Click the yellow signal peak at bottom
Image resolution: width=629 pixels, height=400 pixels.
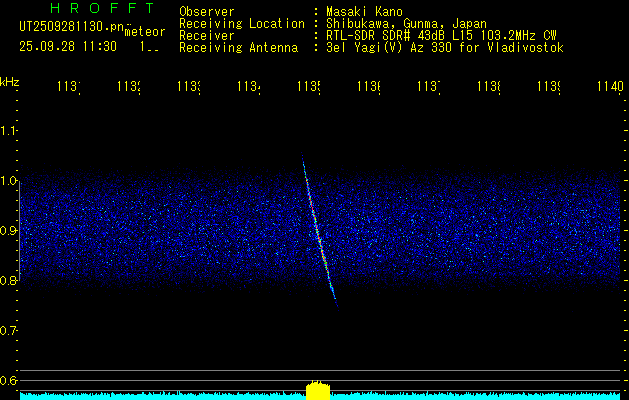tap(317, 390)
